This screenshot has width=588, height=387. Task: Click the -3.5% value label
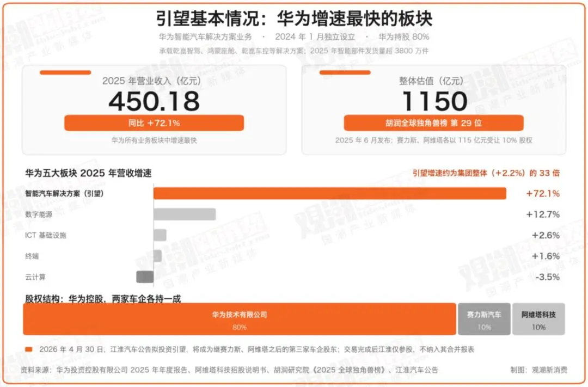[548, 277]
